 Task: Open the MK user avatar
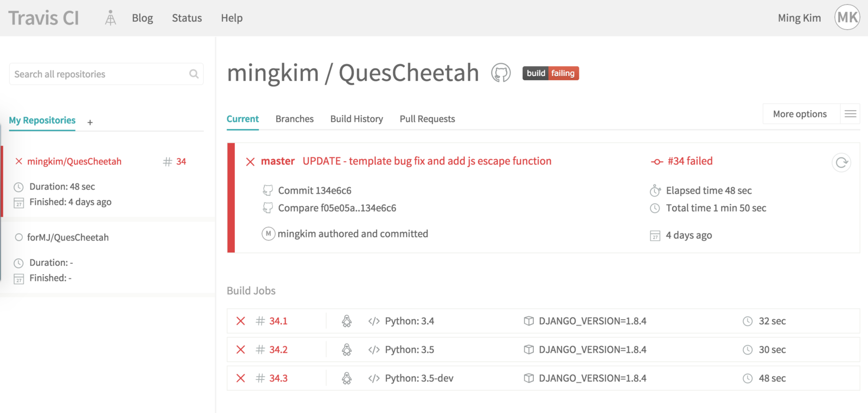(x=847, y=17)
